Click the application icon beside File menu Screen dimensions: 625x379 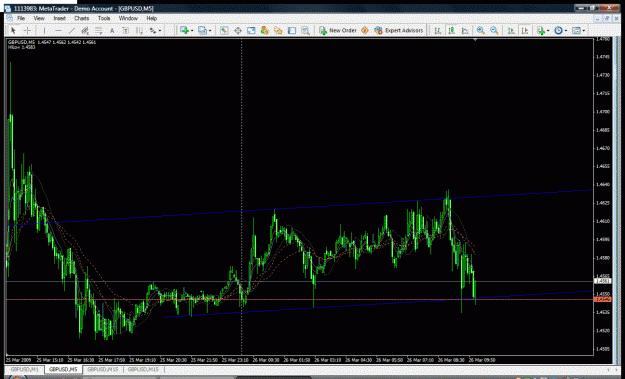tap(10, 18)
